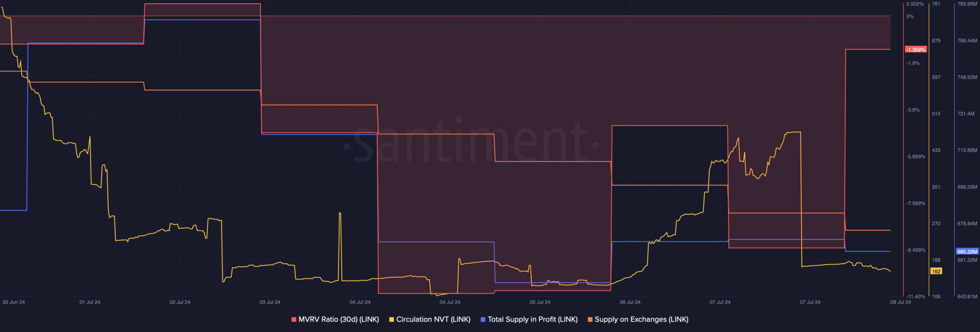Click the 766.44M axis value
Image resolution: width=980 pixels, height=332 pixels.
point(967,41)
